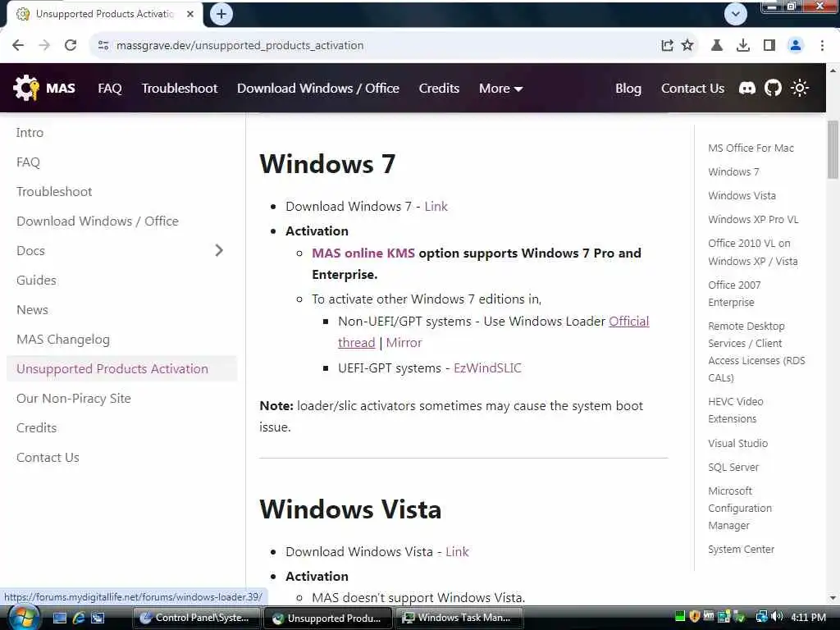
Task: Jump to HEVC Video Extensions section
Action: pos(736,410)
